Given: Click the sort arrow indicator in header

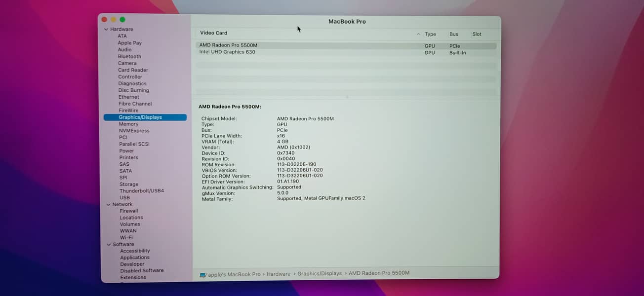Looking at the screenshot, I should 418,35.
